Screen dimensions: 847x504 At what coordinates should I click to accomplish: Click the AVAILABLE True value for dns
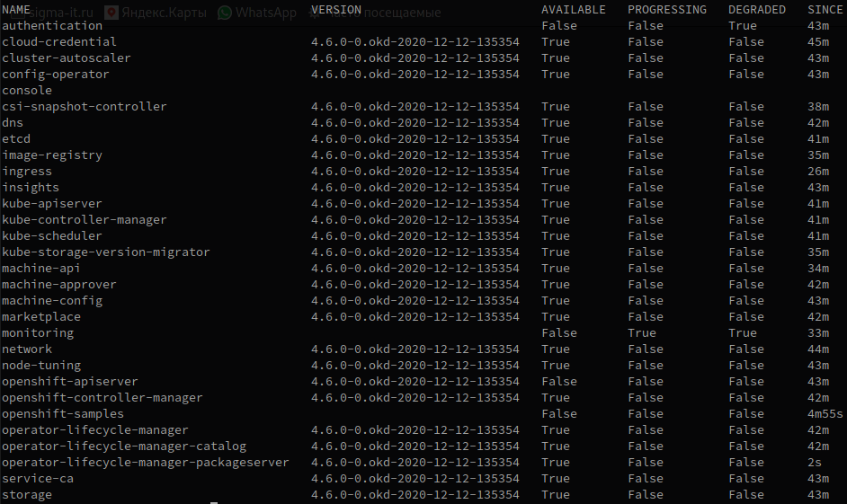556,123
